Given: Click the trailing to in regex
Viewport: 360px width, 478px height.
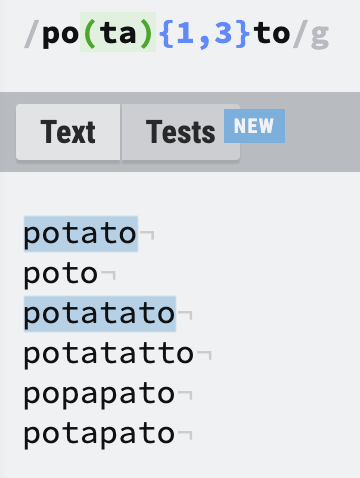Looking at the screenshot, I should [x=271, y=33].
